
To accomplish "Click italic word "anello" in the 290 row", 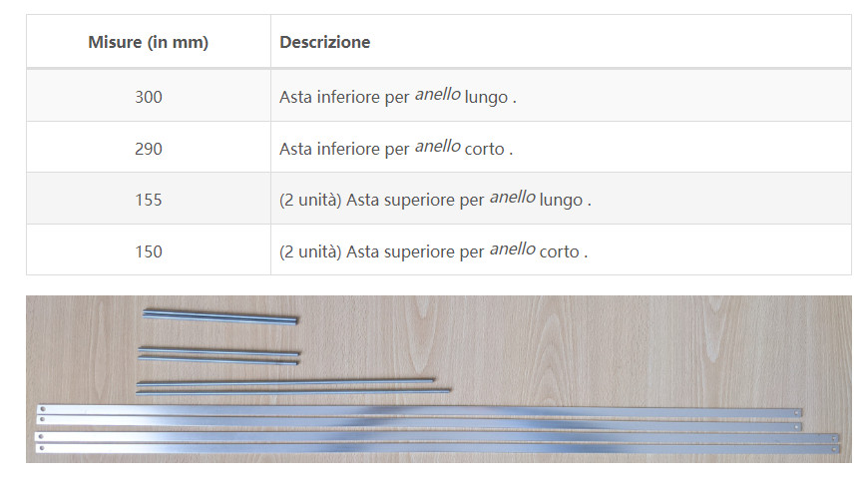I will pos(437,146).
